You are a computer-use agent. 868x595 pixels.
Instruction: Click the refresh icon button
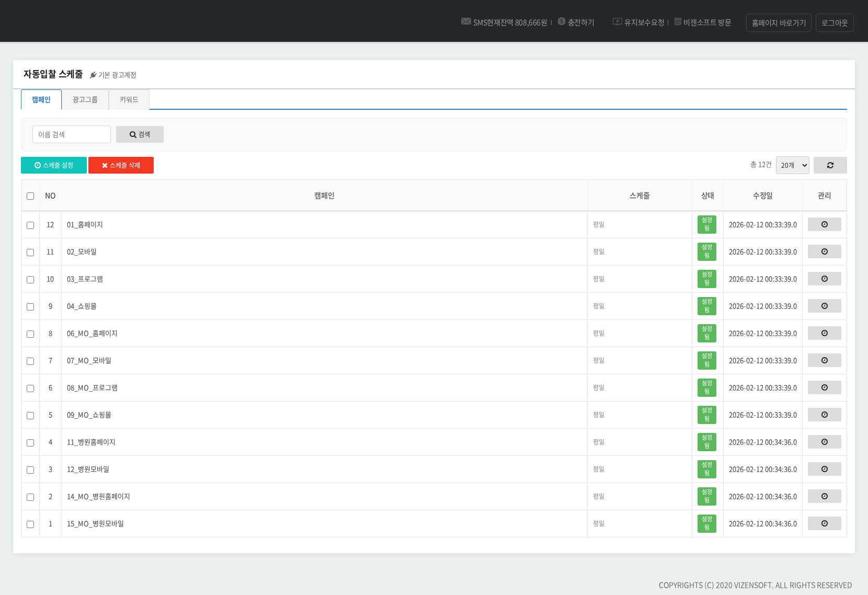click(x=830, y=165)
